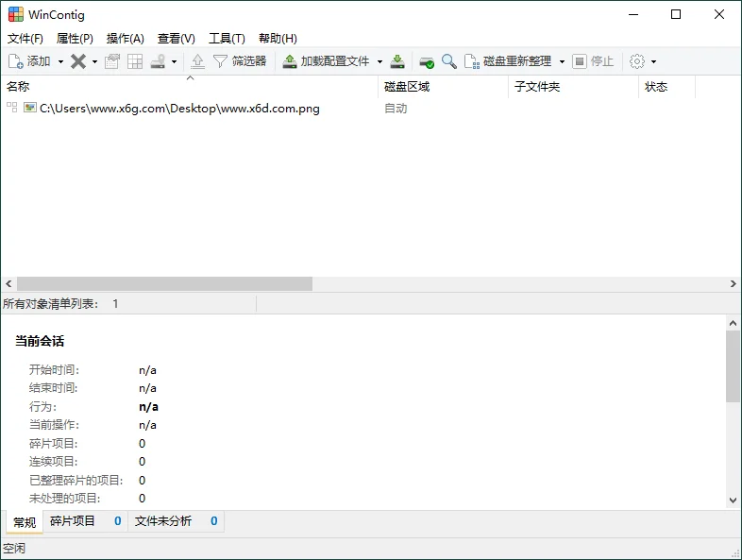
Task: Open the 帮助(H) menu
Action: [x=278, y=39]
